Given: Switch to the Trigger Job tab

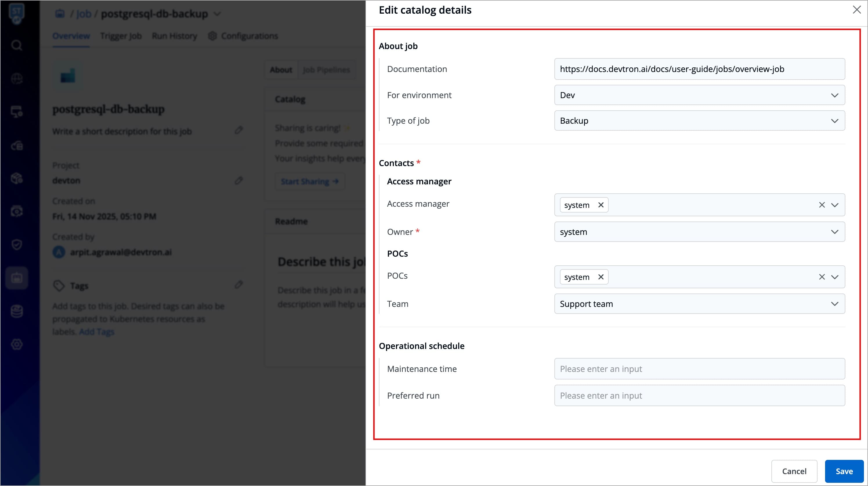Looking at the screenshot, I should click(x=121, y=36).
